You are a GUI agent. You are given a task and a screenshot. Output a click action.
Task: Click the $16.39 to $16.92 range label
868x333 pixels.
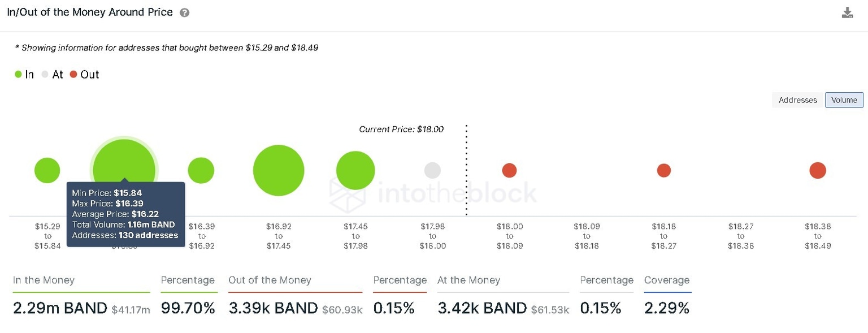click(x=201, y=236)
